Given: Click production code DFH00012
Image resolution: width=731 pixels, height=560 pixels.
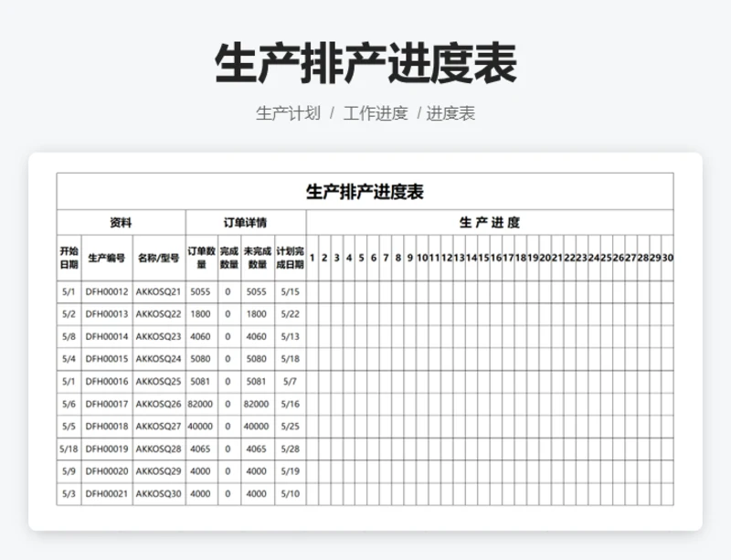Looking at the screenshot, I should (x=107, y=292).
